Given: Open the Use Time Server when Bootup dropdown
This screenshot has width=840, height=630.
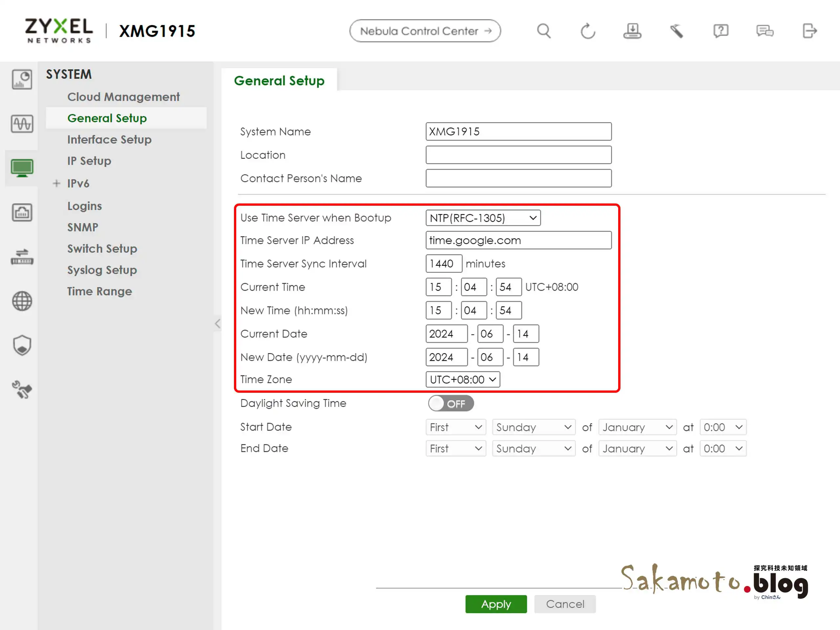Looking at the screenshot, I should coord(483,218).
